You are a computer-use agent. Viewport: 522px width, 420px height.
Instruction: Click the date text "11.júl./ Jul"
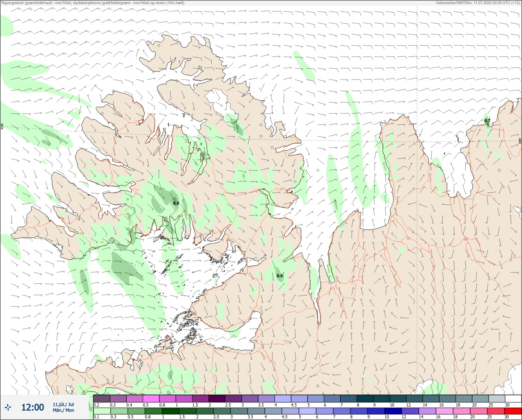click(x=63, y=404)
